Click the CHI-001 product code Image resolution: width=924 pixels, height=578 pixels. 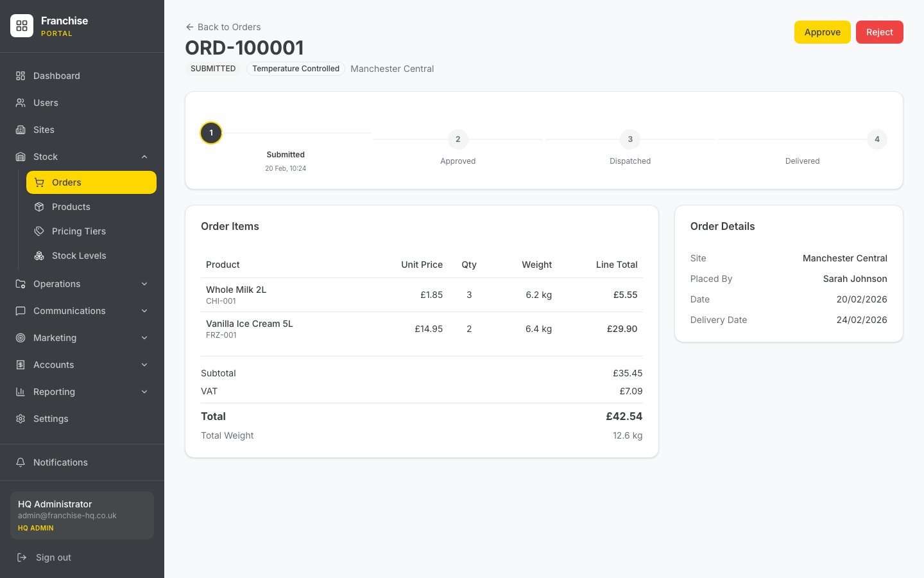221,301
